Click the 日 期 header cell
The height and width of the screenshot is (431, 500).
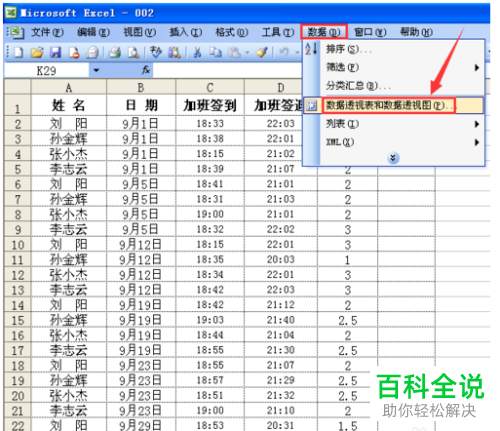click(141, 106)
